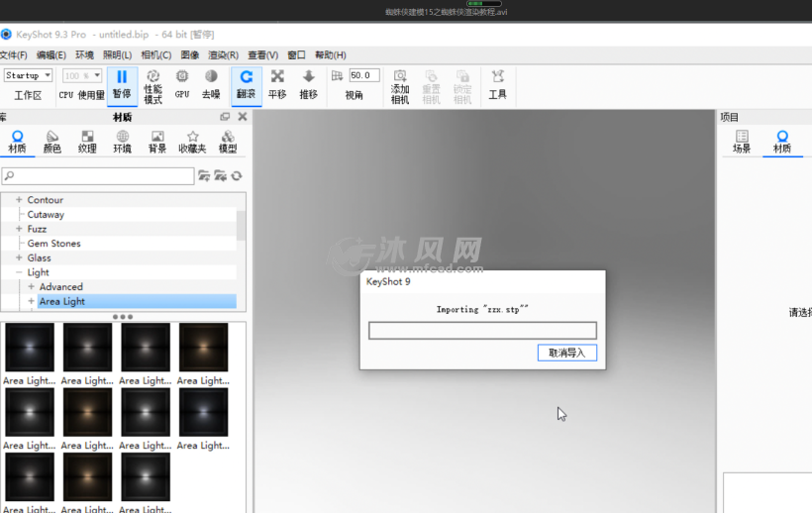Expand the Area Light subfolder
Screen dimensions: 812x513
click(31, 301)
